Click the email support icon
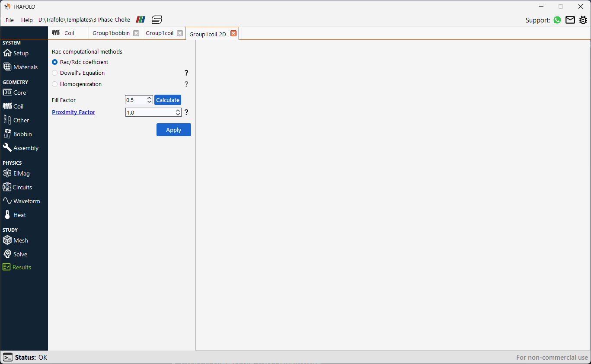The height and width of the screenshot is (364, 591). tap(570, 20)
